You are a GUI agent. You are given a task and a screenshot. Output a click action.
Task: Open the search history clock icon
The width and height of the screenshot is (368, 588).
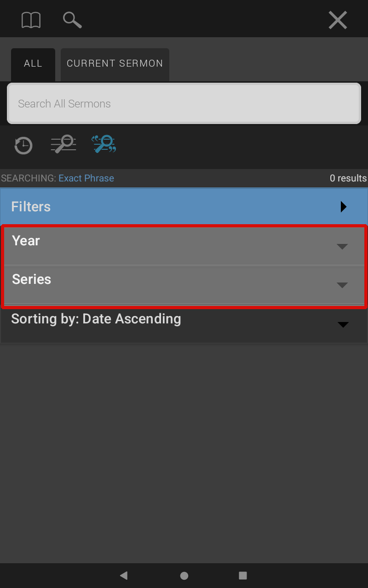click(x=23, y=145)
